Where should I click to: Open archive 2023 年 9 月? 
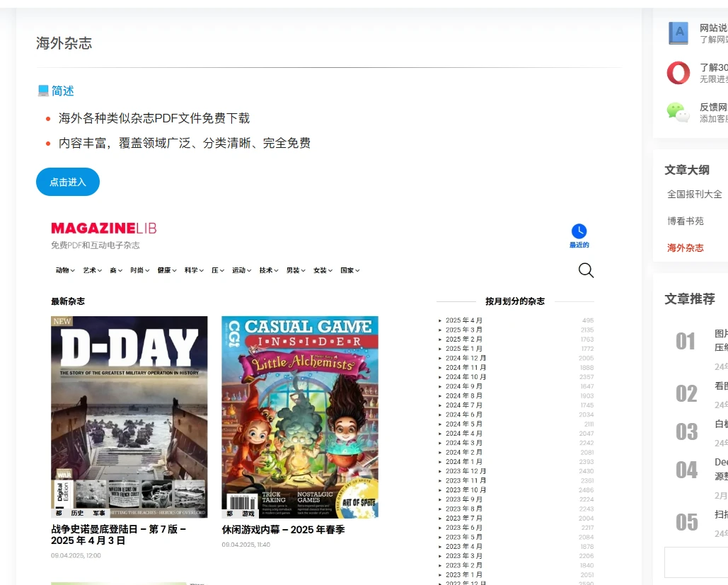click(x=464, y=499)
